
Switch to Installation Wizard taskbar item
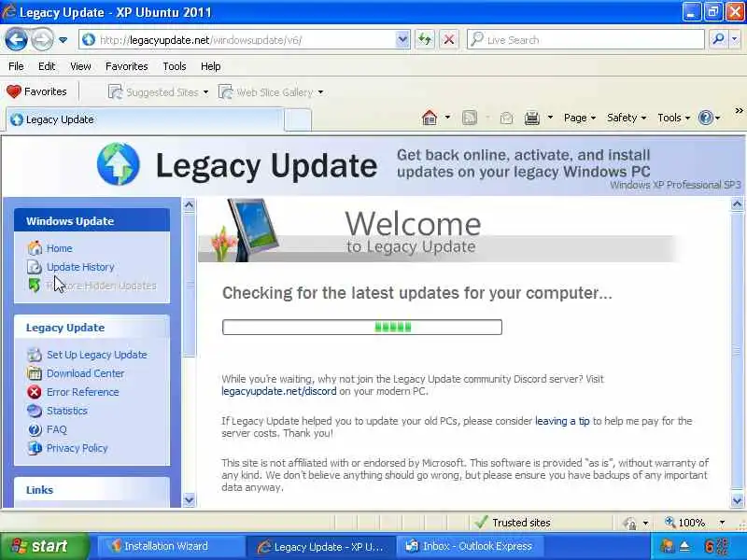pyautogui.click(x=170, y=546)
